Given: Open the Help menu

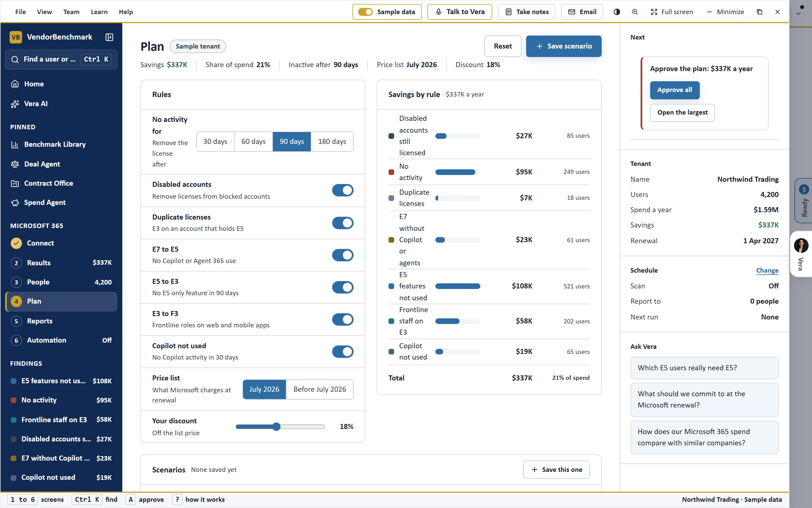Looking at the screenshot, I should point(126,12).
